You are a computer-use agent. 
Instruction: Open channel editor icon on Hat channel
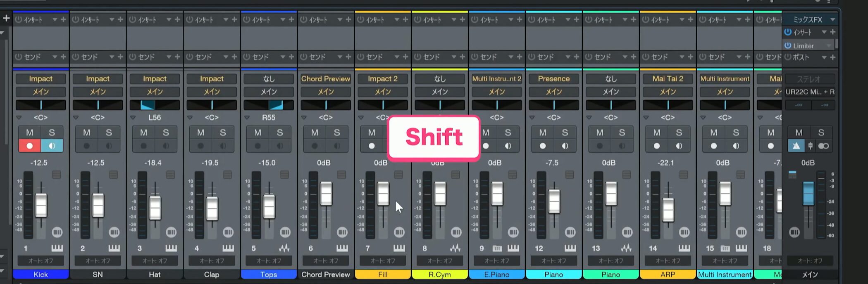(171, 232)
